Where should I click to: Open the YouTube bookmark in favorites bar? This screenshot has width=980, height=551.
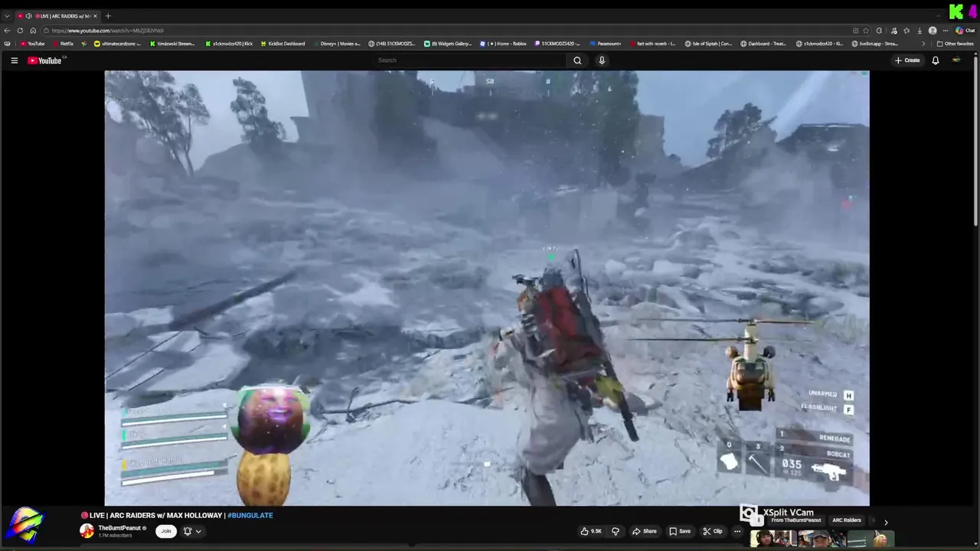click(x=32, y=44)
